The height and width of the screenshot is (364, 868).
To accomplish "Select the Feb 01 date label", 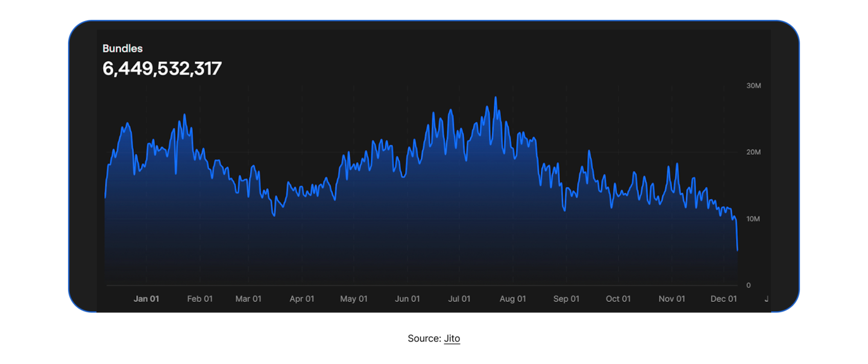I will [x=200, y=299].
